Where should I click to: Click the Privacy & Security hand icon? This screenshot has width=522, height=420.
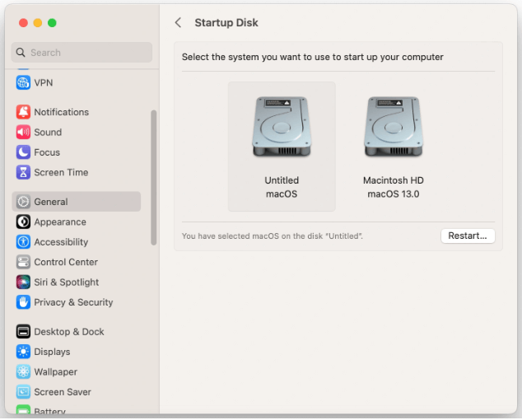pyautogui.click(x=23, y=302)
